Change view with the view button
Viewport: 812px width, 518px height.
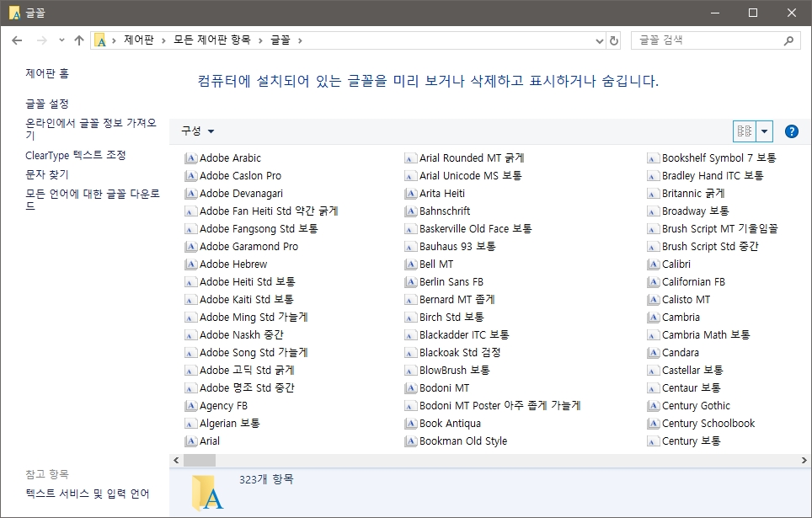coord(745,131)
